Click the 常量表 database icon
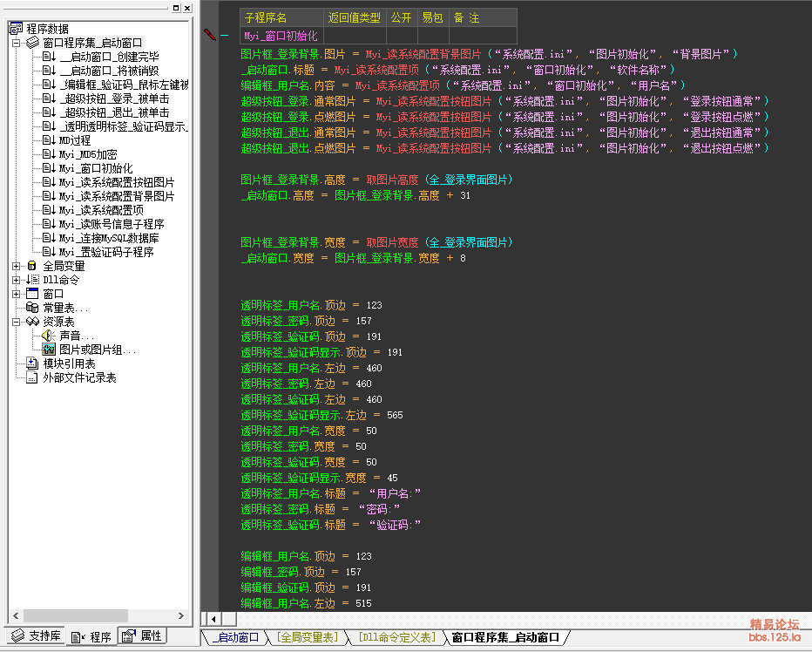The height and width of the screenshot is (652, 812). pyautogui.click(x=32, y=308)
